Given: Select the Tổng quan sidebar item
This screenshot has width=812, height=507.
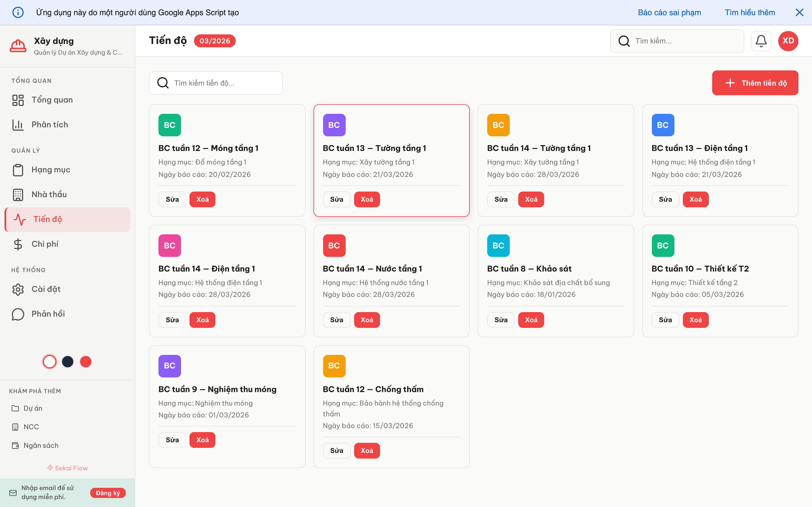Looking at the screenshot, I should click(52, 100).
